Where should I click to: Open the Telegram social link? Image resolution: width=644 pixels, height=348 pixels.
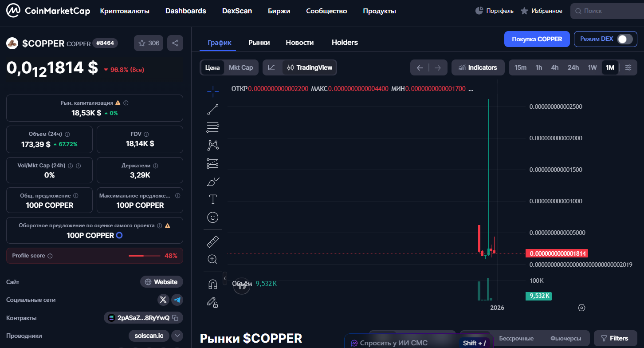click(x=177, y=300)
